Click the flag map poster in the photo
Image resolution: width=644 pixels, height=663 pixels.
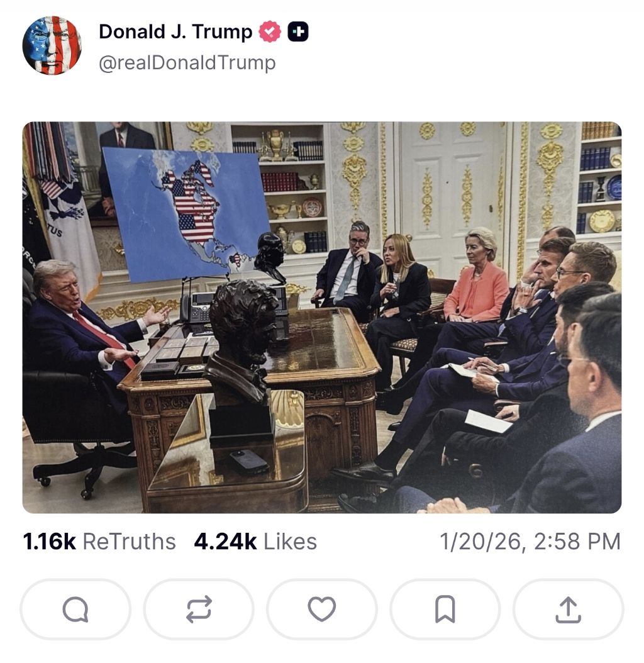[x=186, y=213]
